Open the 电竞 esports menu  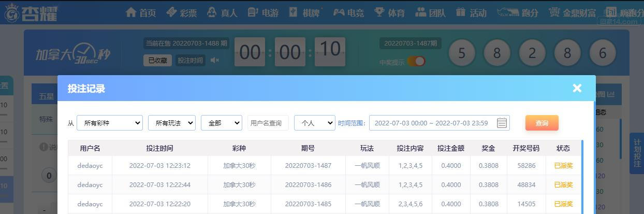click(x=348, y=12)
